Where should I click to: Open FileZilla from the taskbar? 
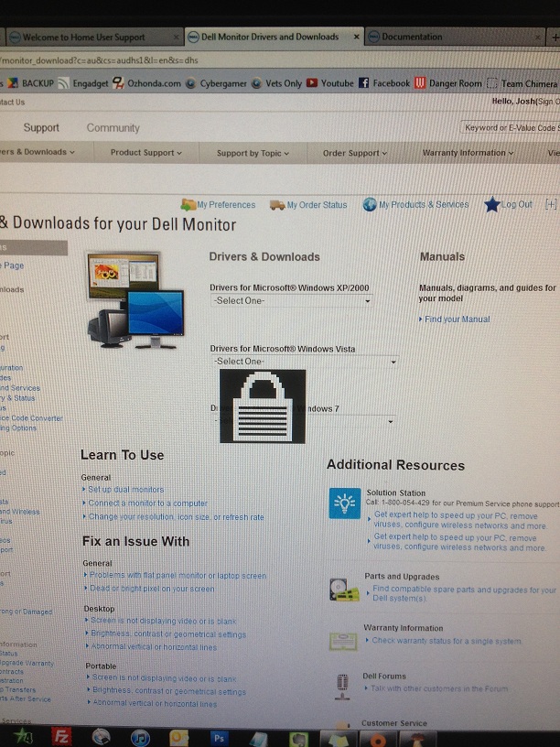[62, 737]
